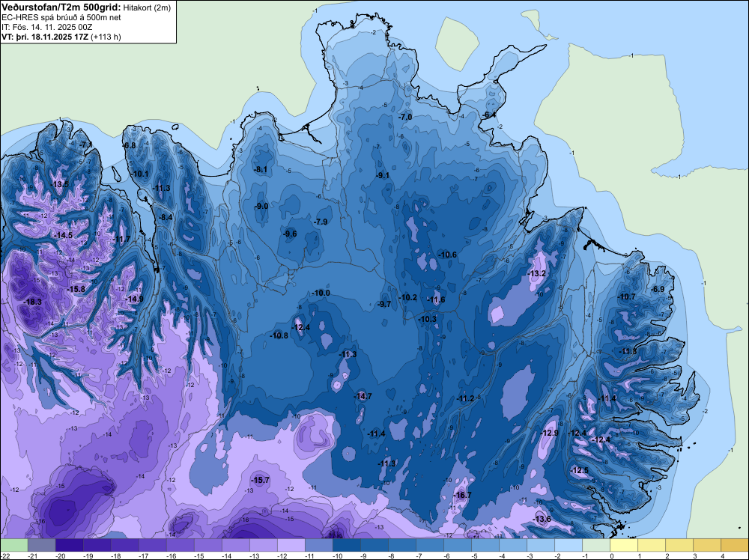Click the -9.6 temperature value
Image resolution: width=749 pixels, height=560 pixels.
pos(290,234)
